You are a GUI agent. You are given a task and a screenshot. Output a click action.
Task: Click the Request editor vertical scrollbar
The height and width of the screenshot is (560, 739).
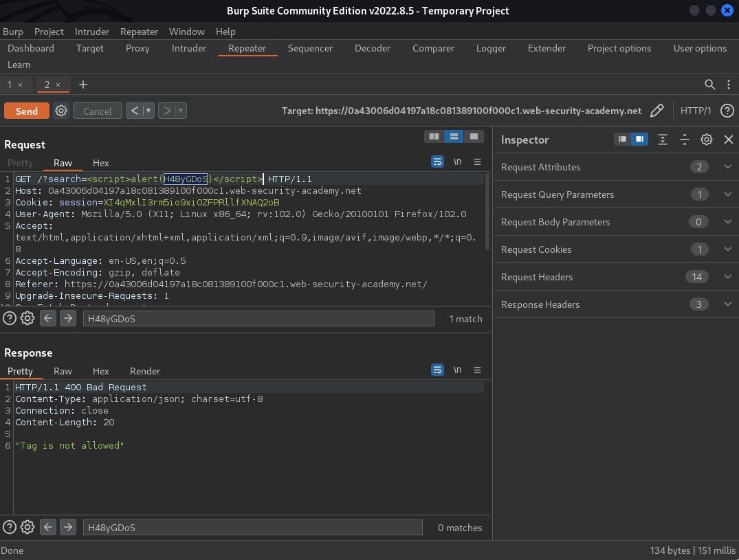pos(487,212)
